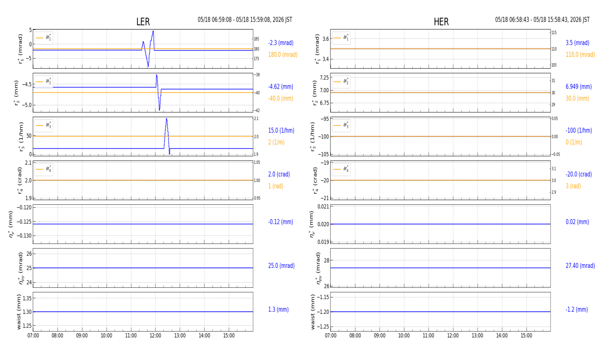Click the orange value -40.0 (mm)
595x364 pixels.
(281, 99)
